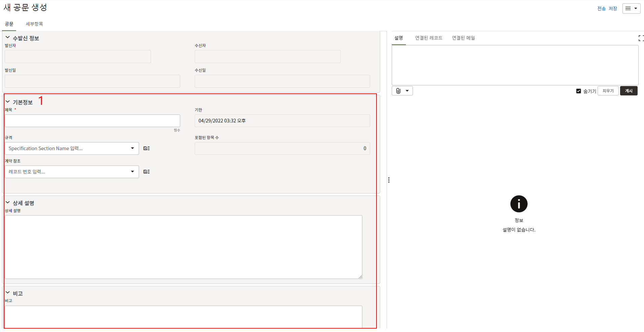Click the fullscreen expand icon in description panel
Image resolution: width=644 pixels, height=332 pixels.
(x=641, y=38)
